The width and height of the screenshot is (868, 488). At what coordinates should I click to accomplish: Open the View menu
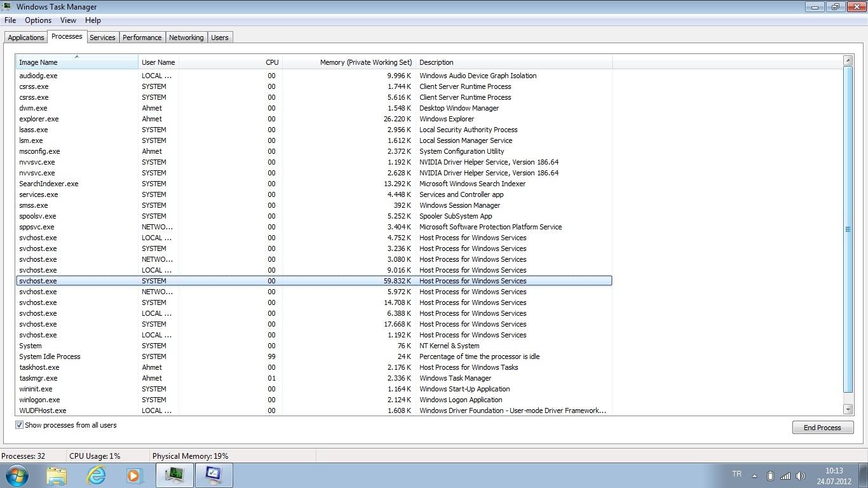point(68,20)
